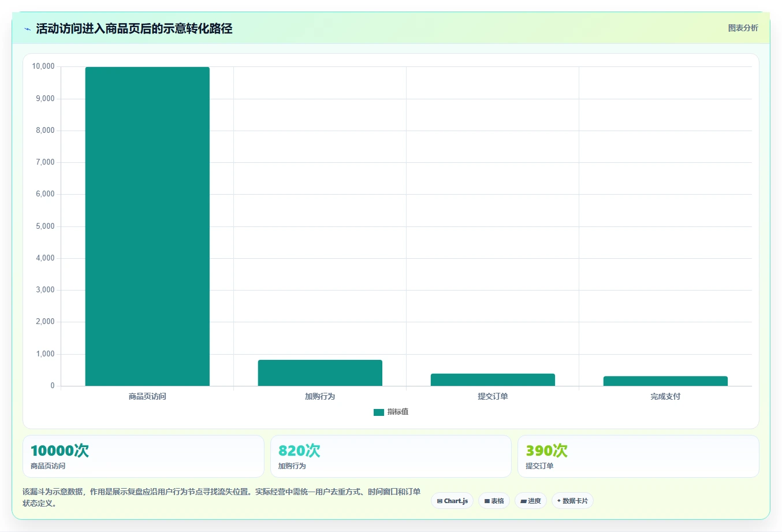Click the 1,000 y-axis tick label
Viewport: 782px width, 532px height.
point(45,354)
